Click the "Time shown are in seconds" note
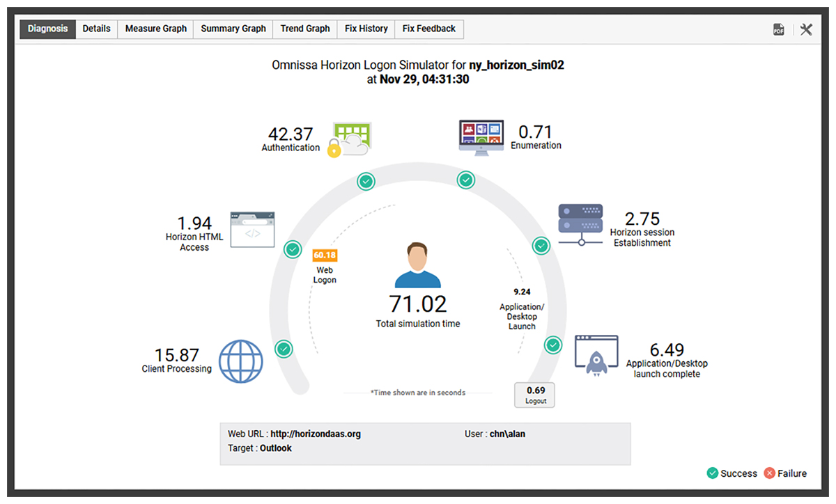The width and height of the screenshot is (836, 504). pos(418,393)
